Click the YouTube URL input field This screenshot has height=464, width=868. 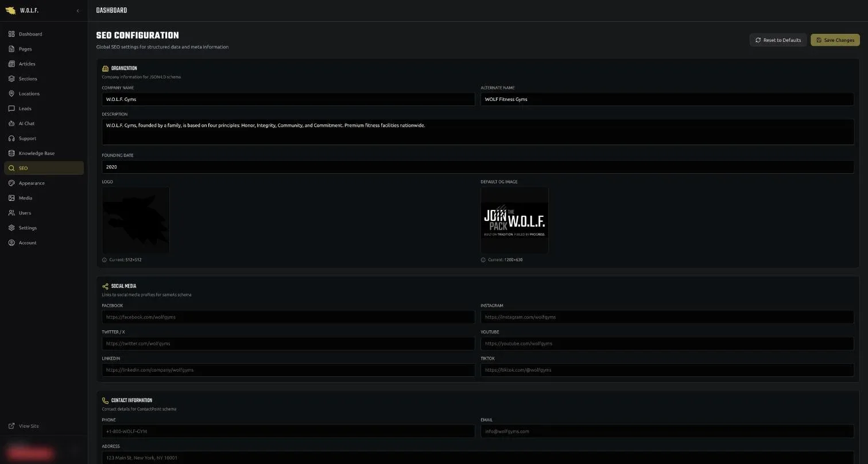click(667, 344)
